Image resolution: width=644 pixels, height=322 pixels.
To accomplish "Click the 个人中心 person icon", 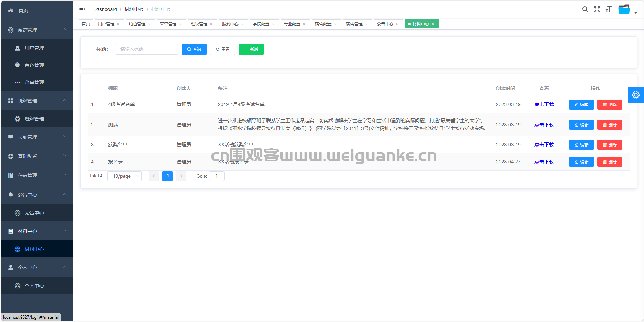I will coord(11,267).
